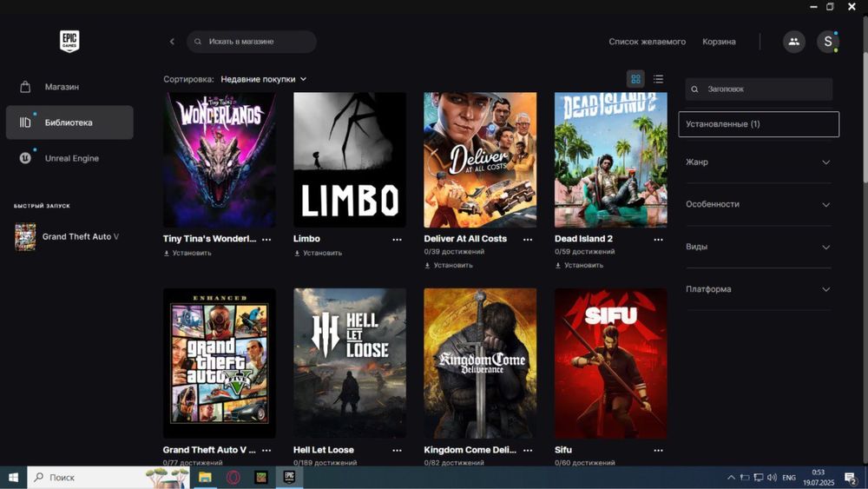
Task: Open the Магазин store section
Action: tap(69, 87)
